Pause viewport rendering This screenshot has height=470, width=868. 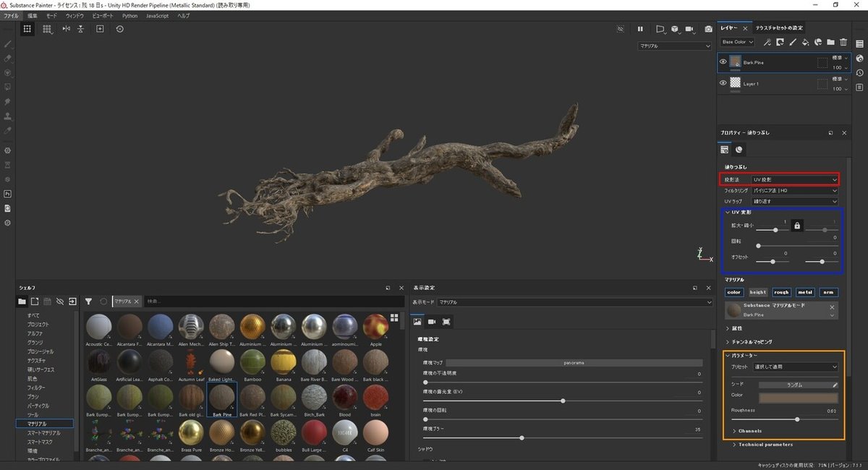pyautogui.click(x=640, y=29)
